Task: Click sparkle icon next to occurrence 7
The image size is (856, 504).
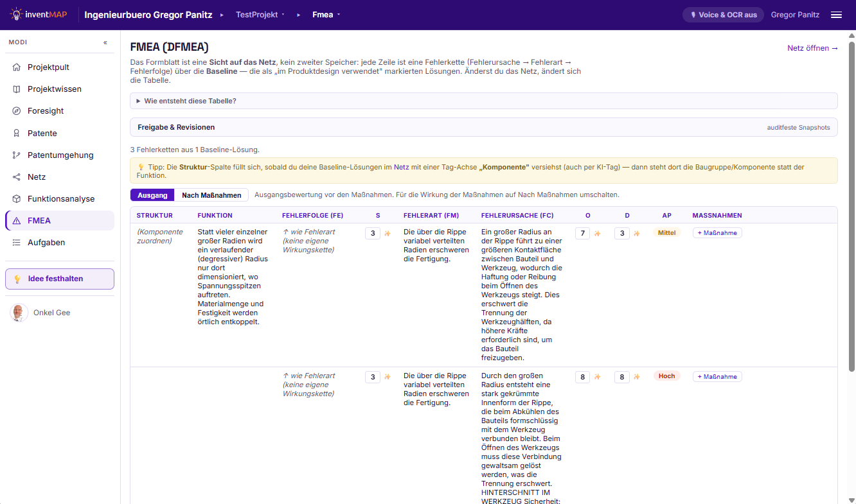Action: [597, 234]
